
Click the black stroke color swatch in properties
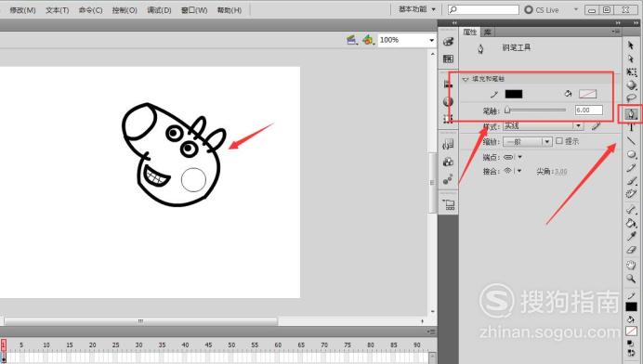pos(514,94)
